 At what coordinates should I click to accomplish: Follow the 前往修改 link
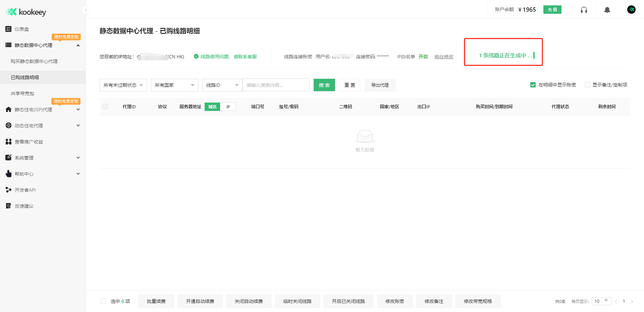[x=444, y=56]
